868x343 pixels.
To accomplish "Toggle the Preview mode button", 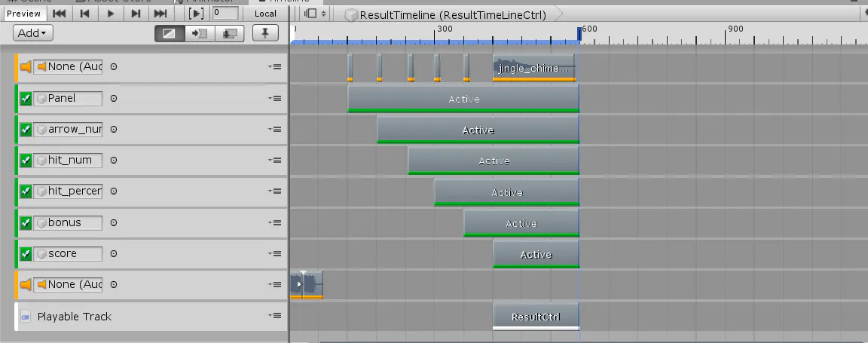I will 23,14.
